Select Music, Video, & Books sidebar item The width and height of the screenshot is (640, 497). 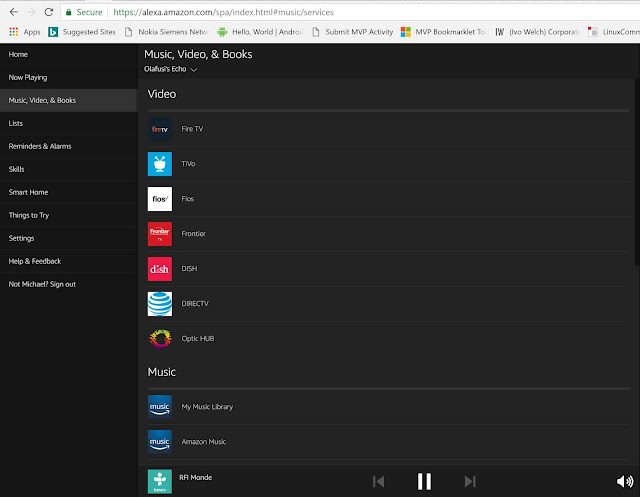pos(69,100)
